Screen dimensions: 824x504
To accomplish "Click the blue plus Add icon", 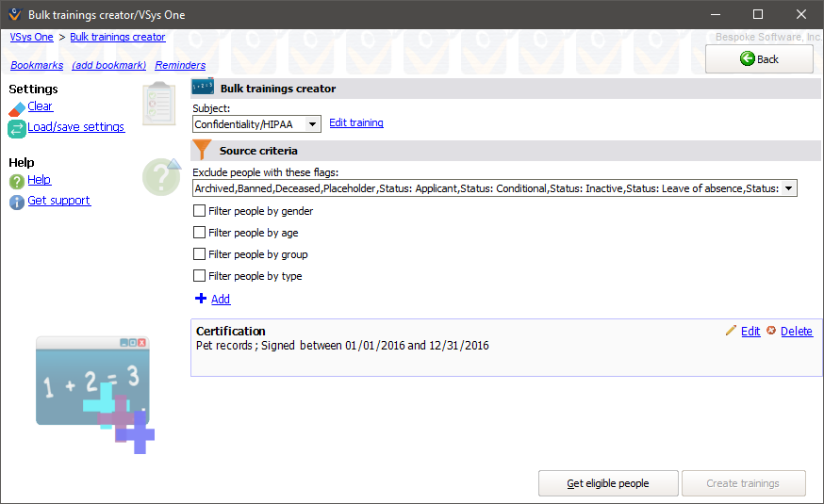I will [200, 299].
